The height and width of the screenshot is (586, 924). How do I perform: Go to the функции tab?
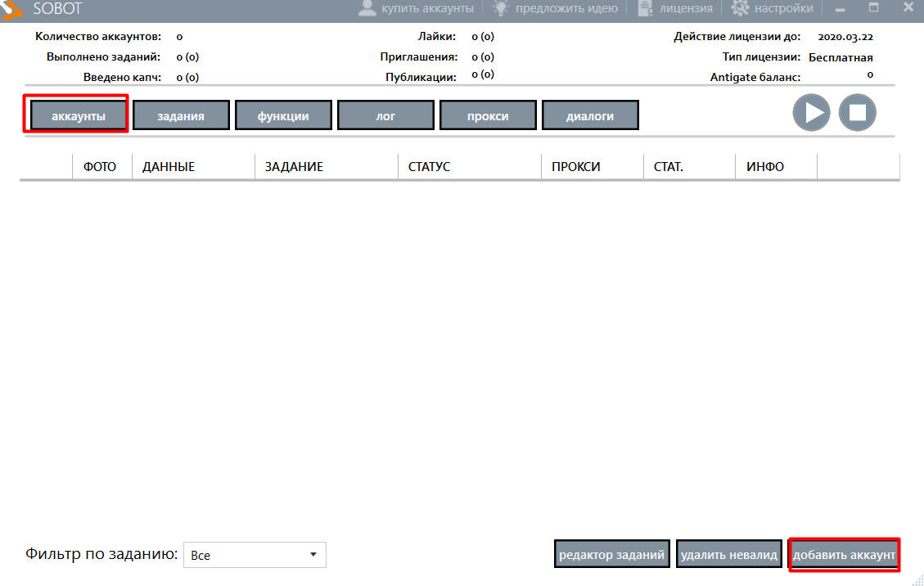[283, 116]
